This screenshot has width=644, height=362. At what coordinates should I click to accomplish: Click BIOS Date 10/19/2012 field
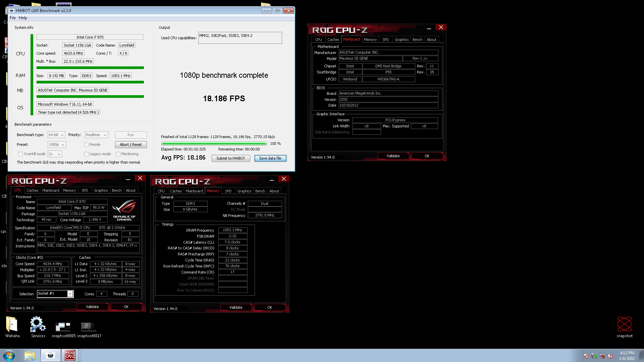(388, 105)
